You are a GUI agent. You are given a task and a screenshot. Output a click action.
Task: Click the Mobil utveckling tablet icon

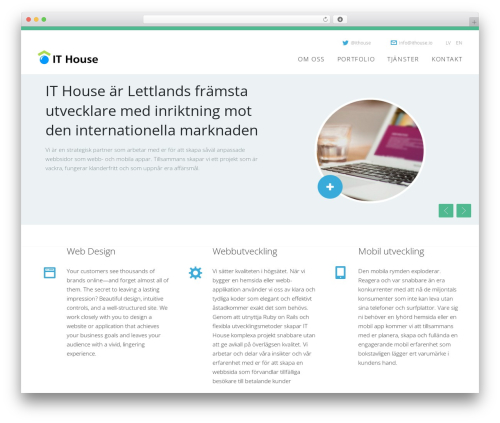coord(340,272)
